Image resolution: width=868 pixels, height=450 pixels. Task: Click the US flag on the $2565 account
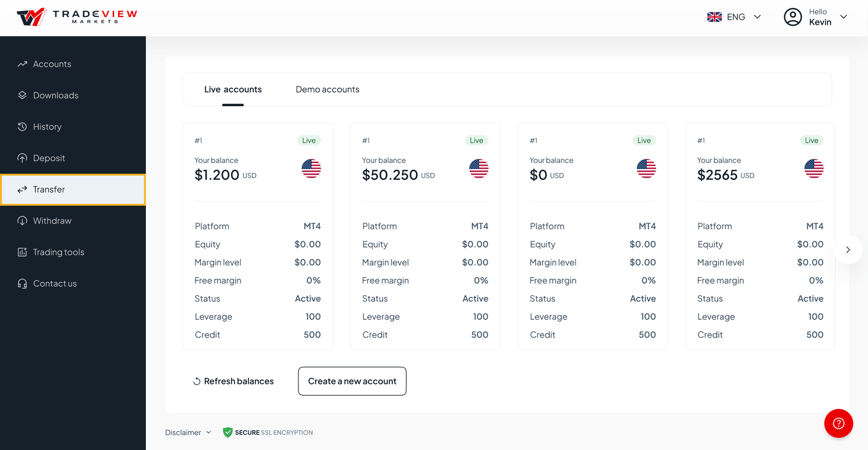coord(813,168)
